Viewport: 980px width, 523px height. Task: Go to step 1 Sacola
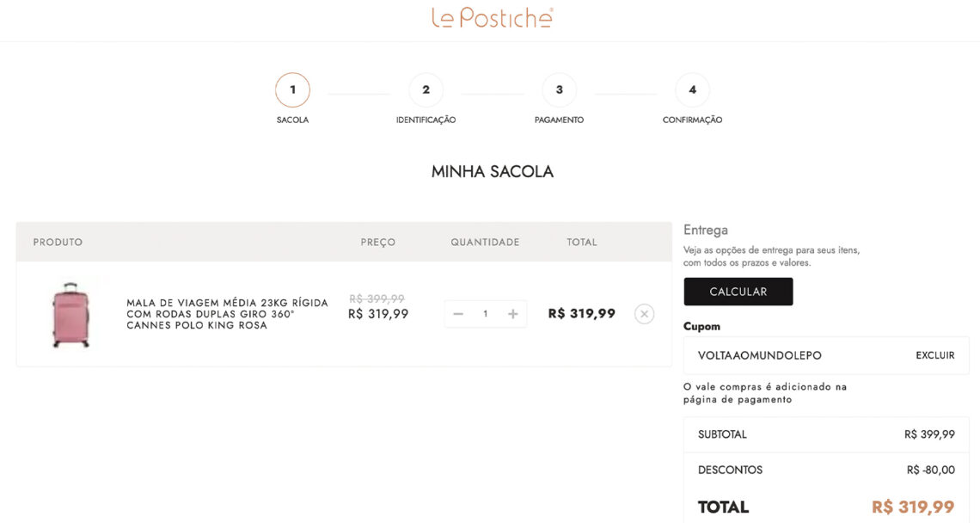[292, 90]
